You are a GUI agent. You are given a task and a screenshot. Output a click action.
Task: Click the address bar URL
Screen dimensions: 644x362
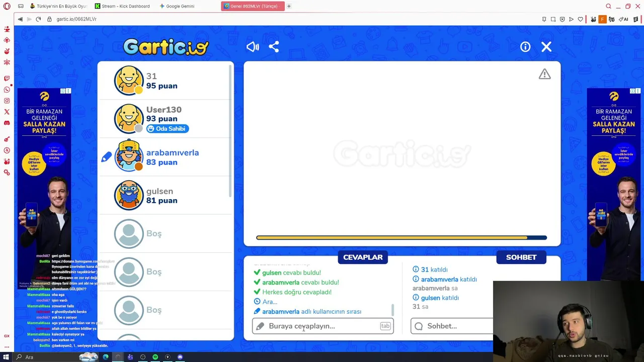pyautogui.click(x=76, y=19)
